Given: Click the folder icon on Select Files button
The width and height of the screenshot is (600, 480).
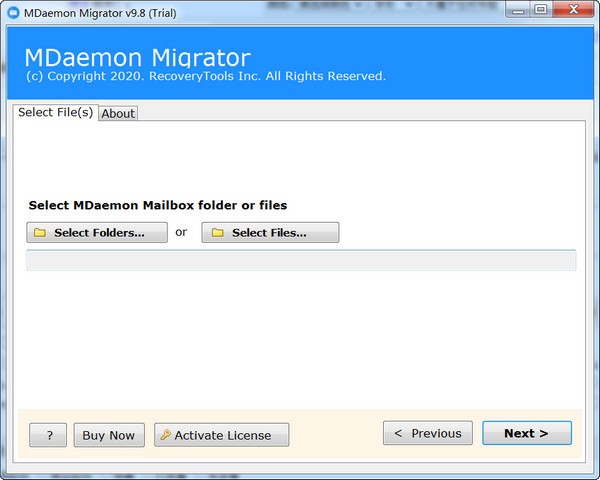Looking at the screenshot, I should pos(218,233).
